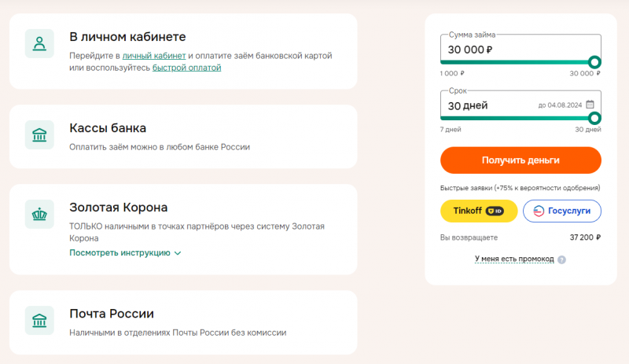Screen dimensions: 629x364
Task: Open the личный кабинет link
Action: 154,56
